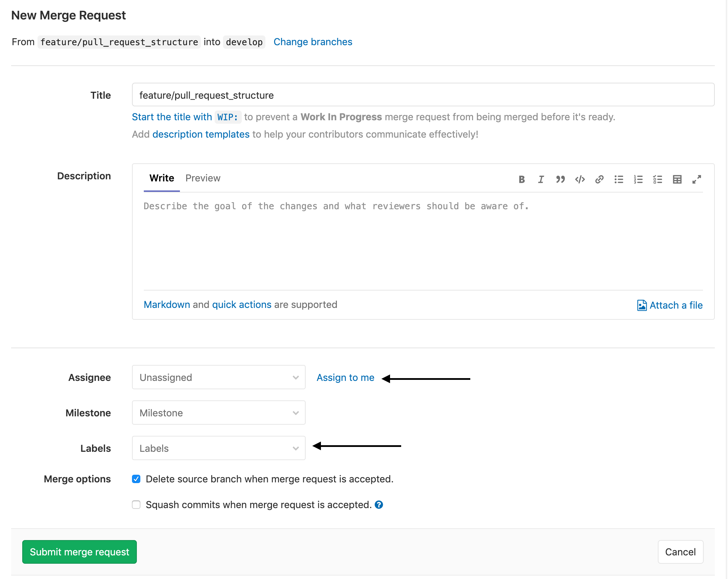Viewport: 728px width, 579px height.
Task: Switch to the Preview tab
Action: [x=203, y=178]
